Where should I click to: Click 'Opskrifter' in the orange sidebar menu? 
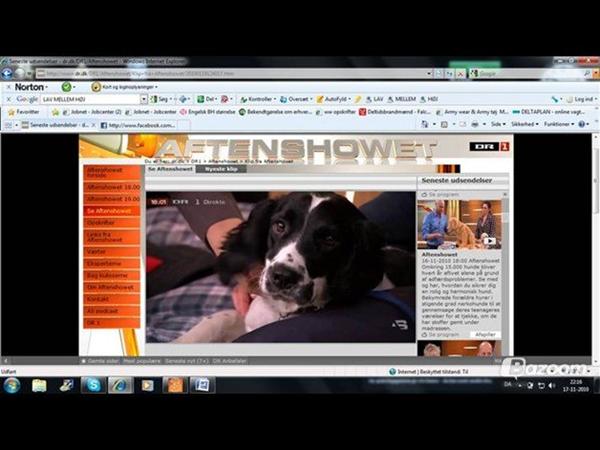coord(112,223)
